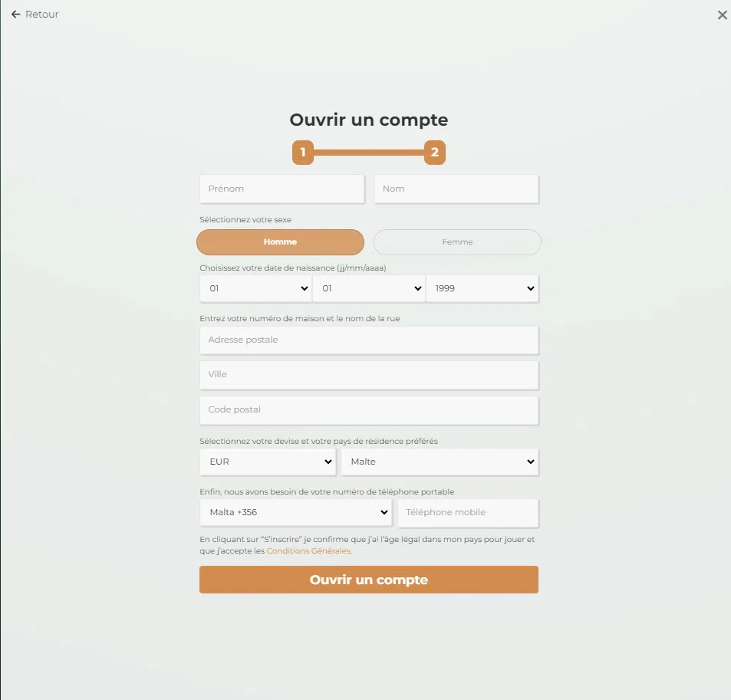Click the Adresse postale field

click(x=369, y=340)
